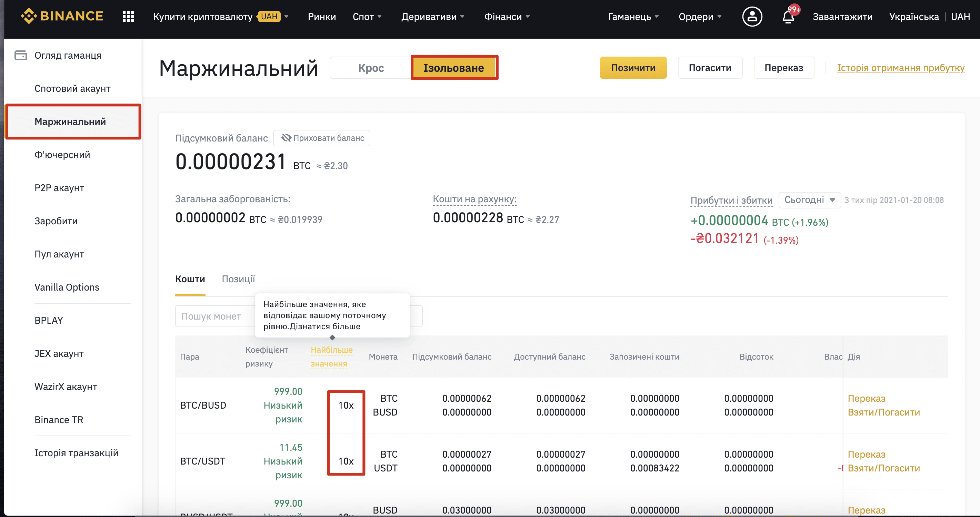This screenshot has width=980, height=517.
Task: Click the BTC/USDT pair cell
Action: click(202, 461)
